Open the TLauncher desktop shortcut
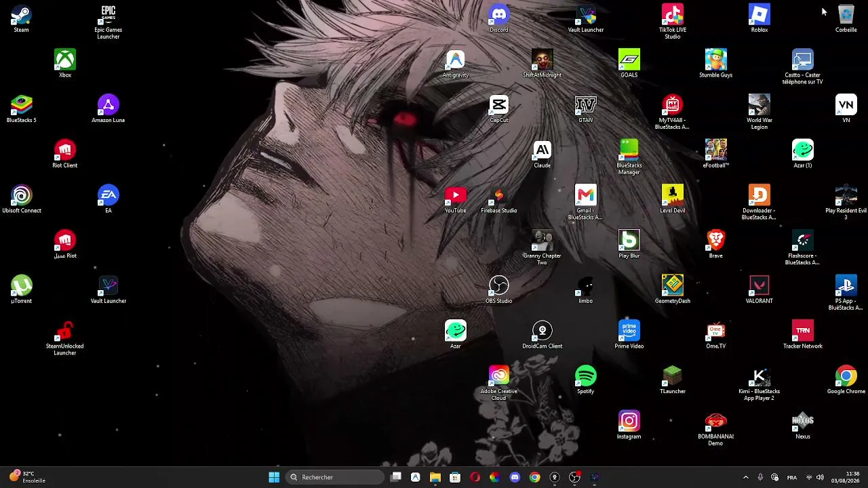Viewport: 868px width, 488px height. pos(673,380)
